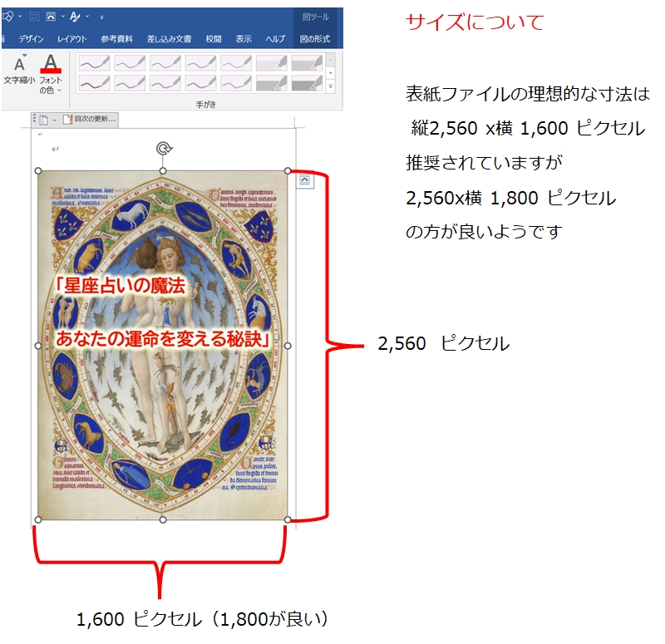Click the bottom-right corner handle of the image
The height and width of the screenshot is (644, 665).
click(288, 520)
